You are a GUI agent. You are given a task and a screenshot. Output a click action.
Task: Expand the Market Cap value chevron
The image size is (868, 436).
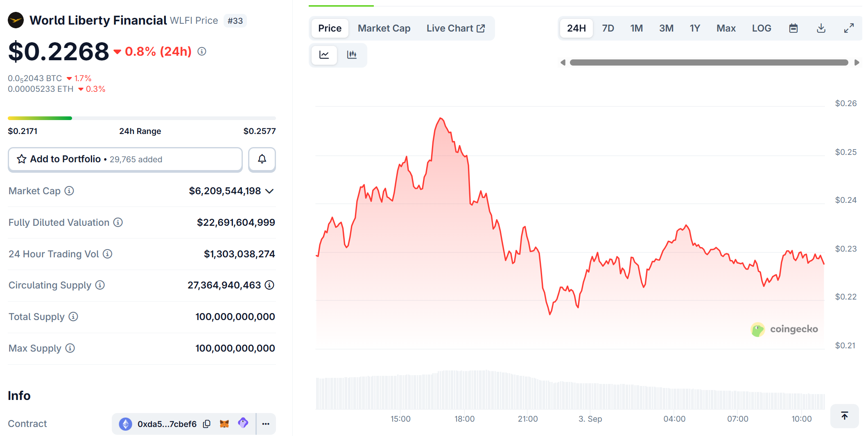point(269,191)
